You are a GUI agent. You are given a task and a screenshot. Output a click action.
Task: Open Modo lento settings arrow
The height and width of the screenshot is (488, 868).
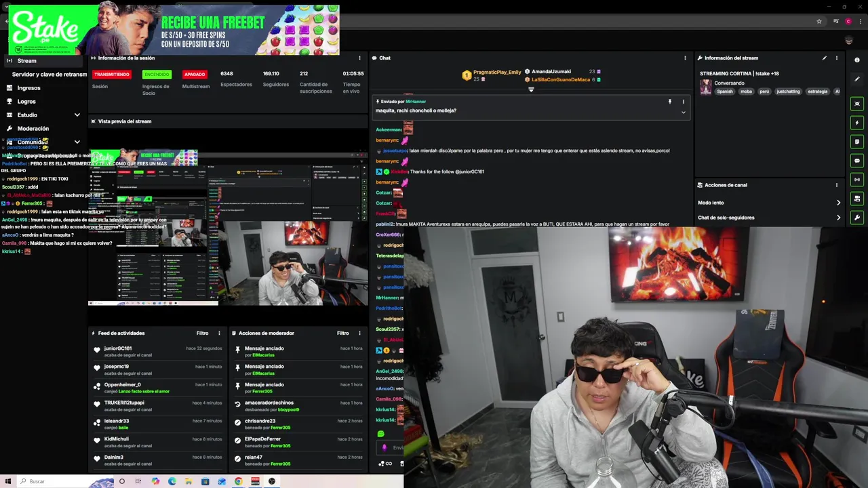coord(838,203)
